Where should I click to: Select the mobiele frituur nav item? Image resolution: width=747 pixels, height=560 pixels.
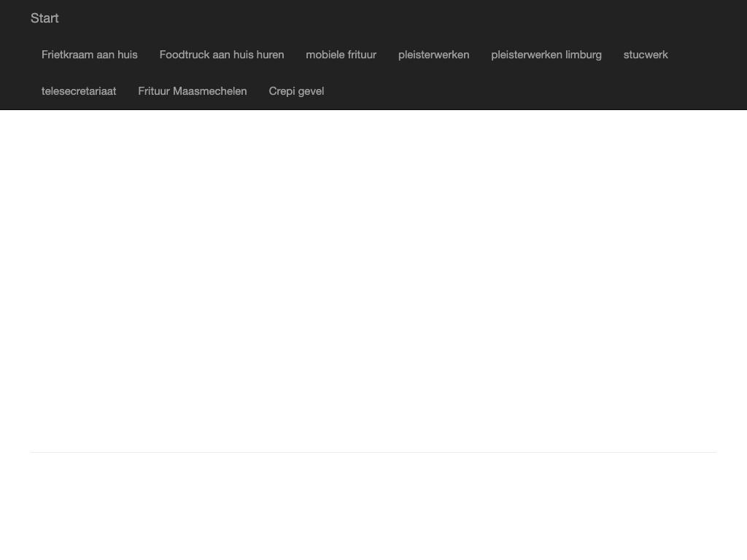[x=341, y=55]
